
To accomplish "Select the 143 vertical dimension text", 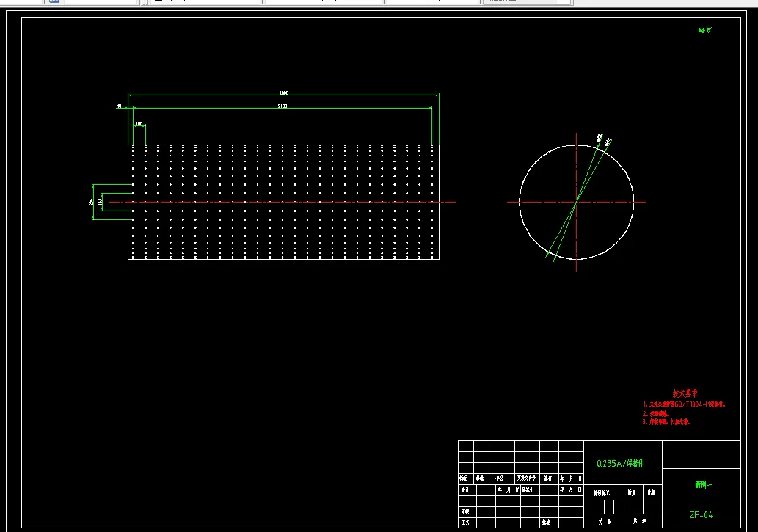I will [100, 202].
